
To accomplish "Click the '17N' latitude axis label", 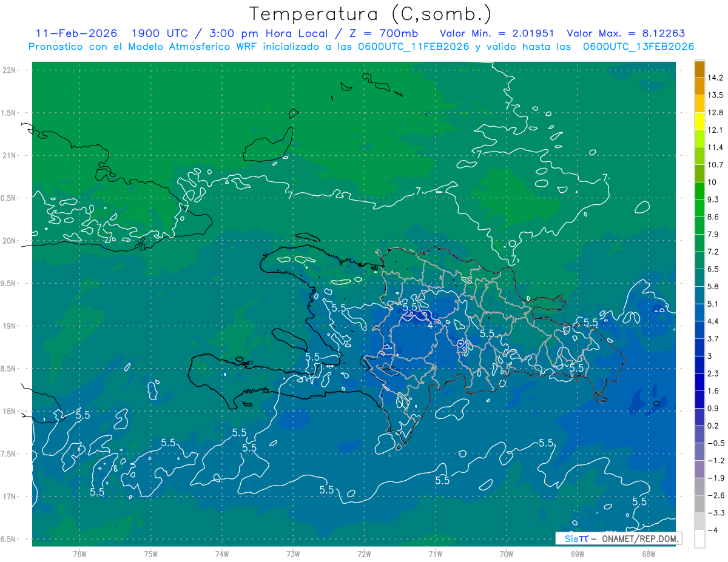I will (10, 497).
